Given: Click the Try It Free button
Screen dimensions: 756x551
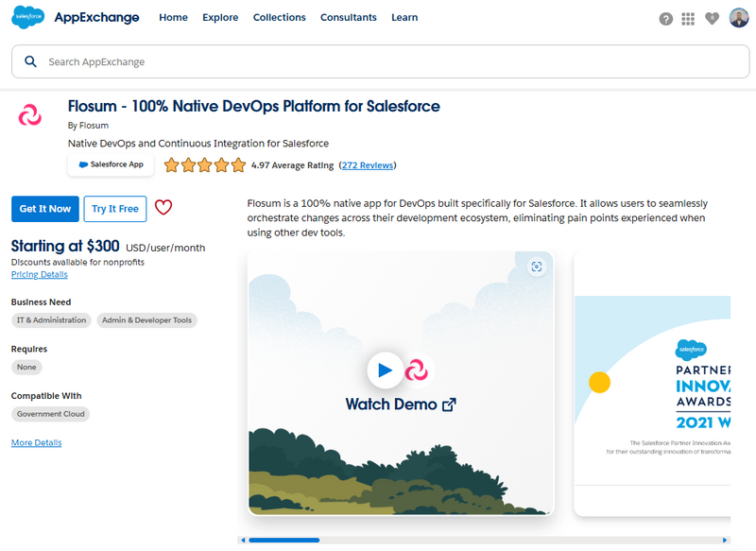Looking at the screenshot, I should pyautogui.click(x=115, y=209).
